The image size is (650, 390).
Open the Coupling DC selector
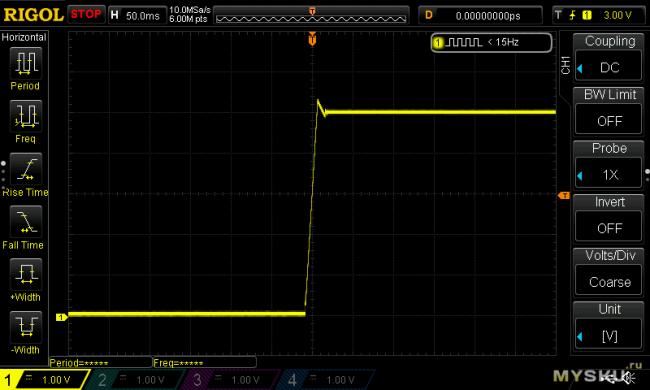(x=609, y=57)
